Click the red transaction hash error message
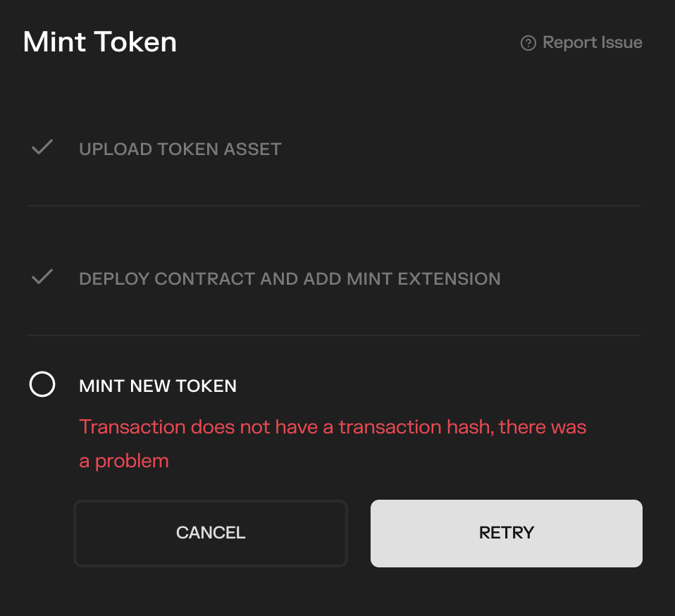675x616 pixels. click(x=333, y=427)
